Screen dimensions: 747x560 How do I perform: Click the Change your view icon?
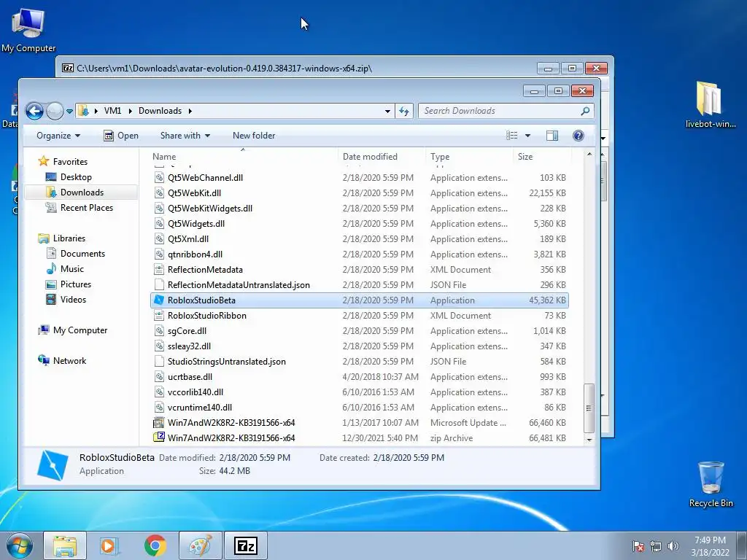[x=511, y=136]
